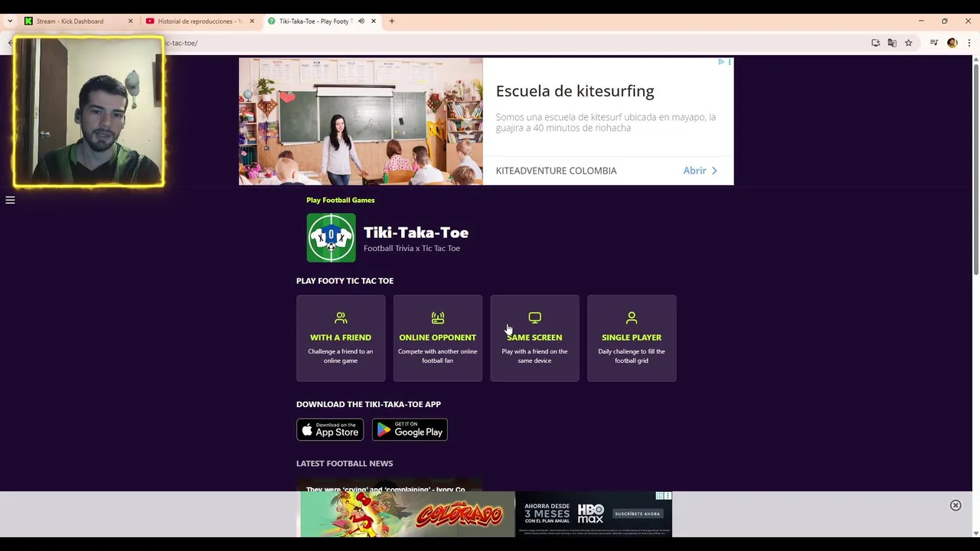980x551 pixels.
Task: Open the tab search dropdown arrow
Action: point(9,21)
